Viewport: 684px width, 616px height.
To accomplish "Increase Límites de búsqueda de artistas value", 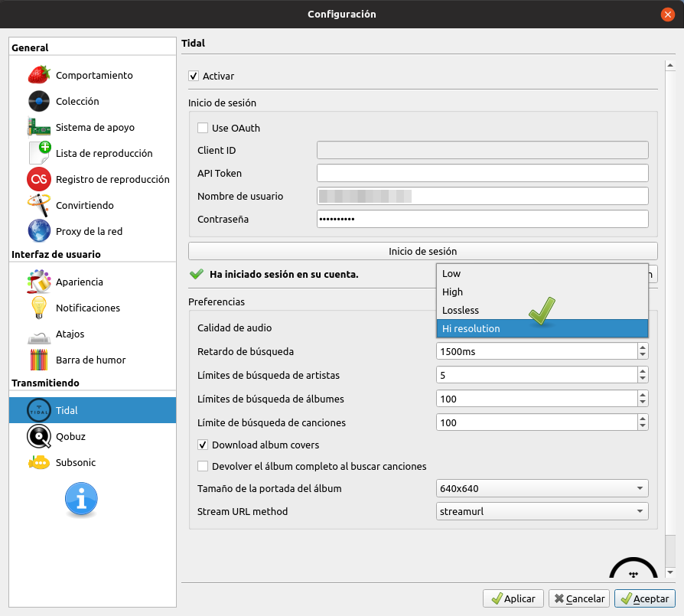I will tap(643, 371).
